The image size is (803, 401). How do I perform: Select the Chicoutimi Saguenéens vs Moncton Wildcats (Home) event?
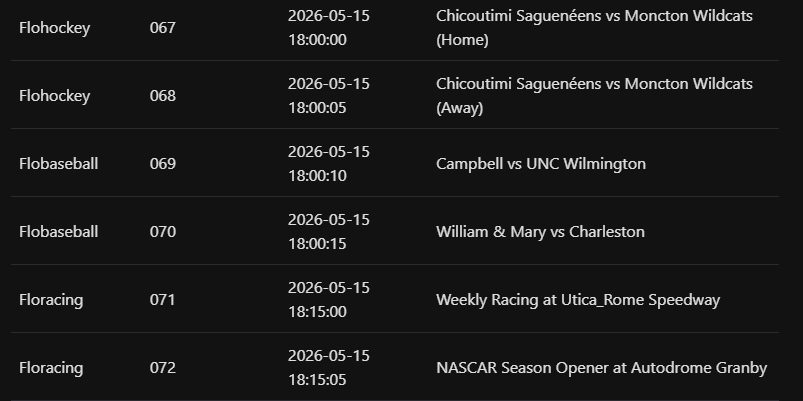[594, 28]
